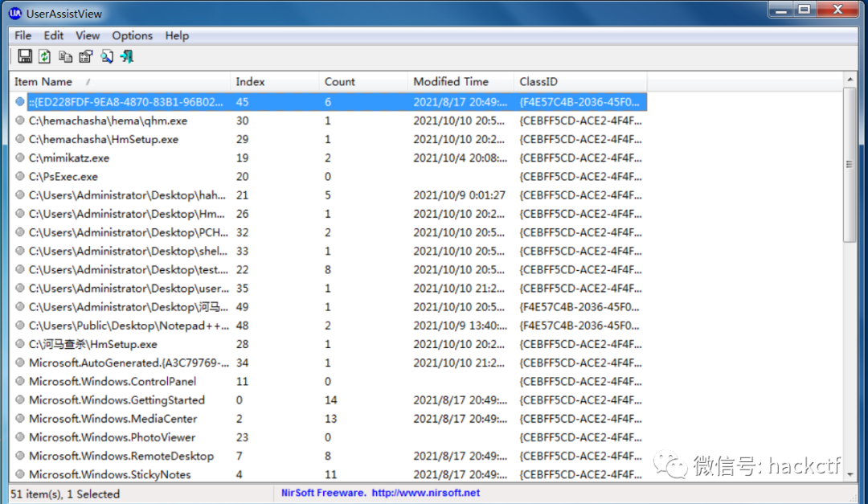Sort by the Modified Time column header
The image size is (868, 504).
(461, 81)
